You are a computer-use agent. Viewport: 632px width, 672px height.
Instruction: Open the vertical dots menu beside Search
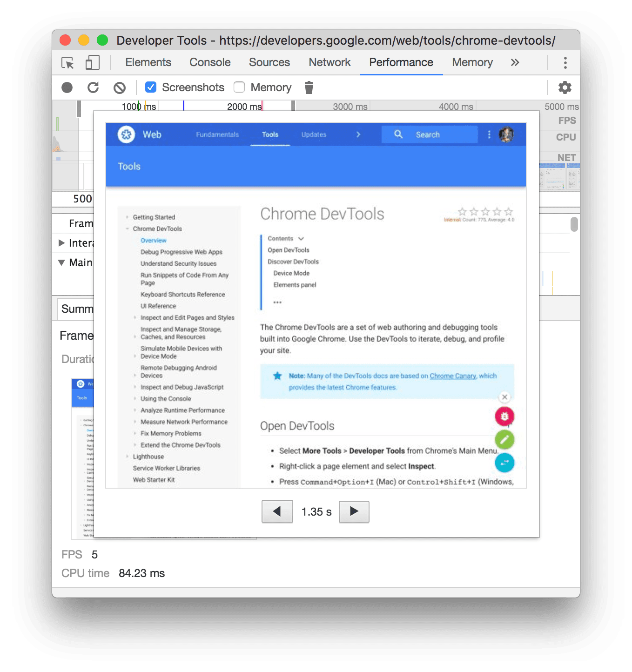coord(489,134)
